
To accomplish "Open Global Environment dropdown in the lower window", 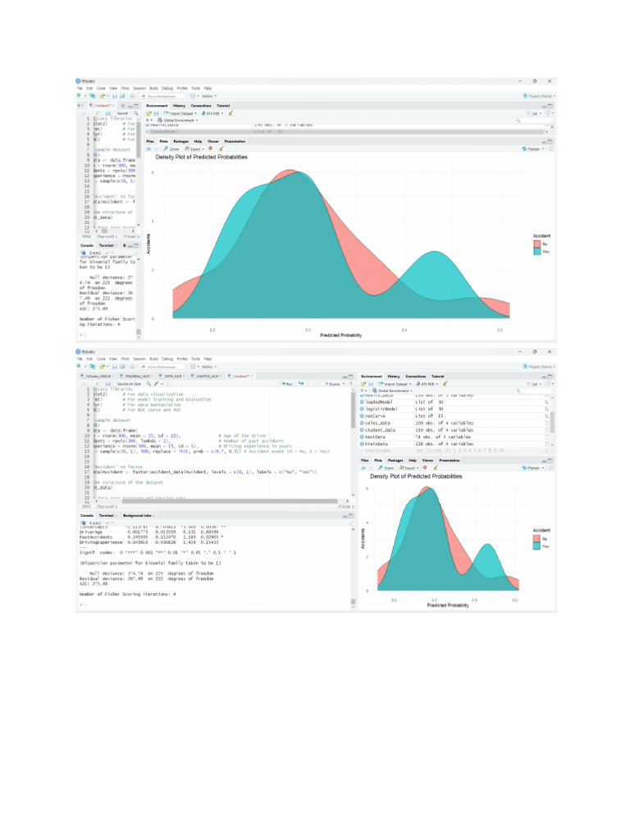I will pyautogui.click(x=392, y=390).
